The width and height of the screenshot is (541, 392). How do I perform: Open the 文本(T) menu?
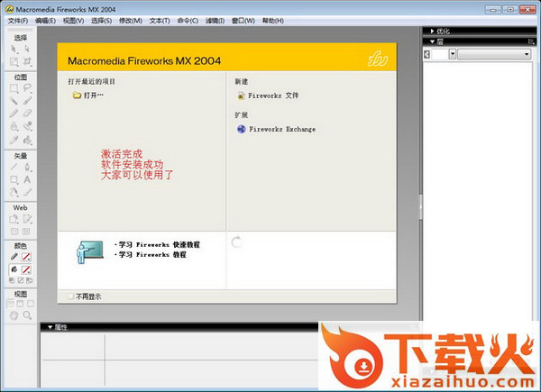[x=160, y=21]
